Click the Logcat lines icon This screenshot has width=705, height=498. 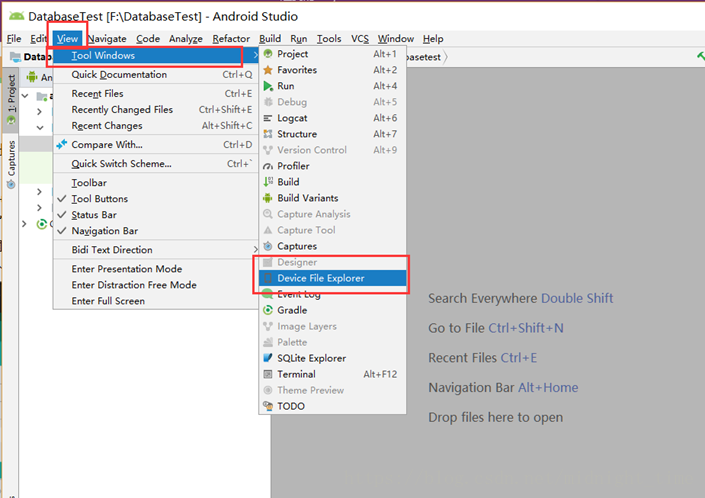[x=268, y=118]
